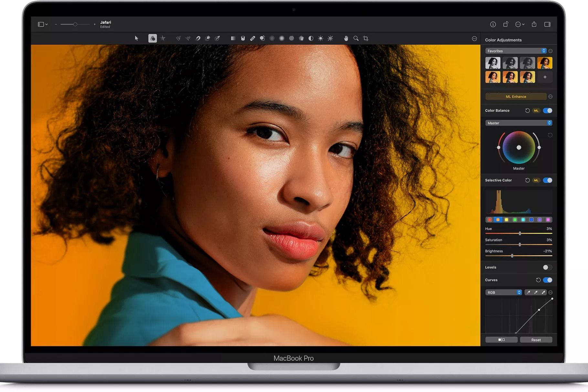
Task: Select the Gradient tool
Action: coord(234,38)
